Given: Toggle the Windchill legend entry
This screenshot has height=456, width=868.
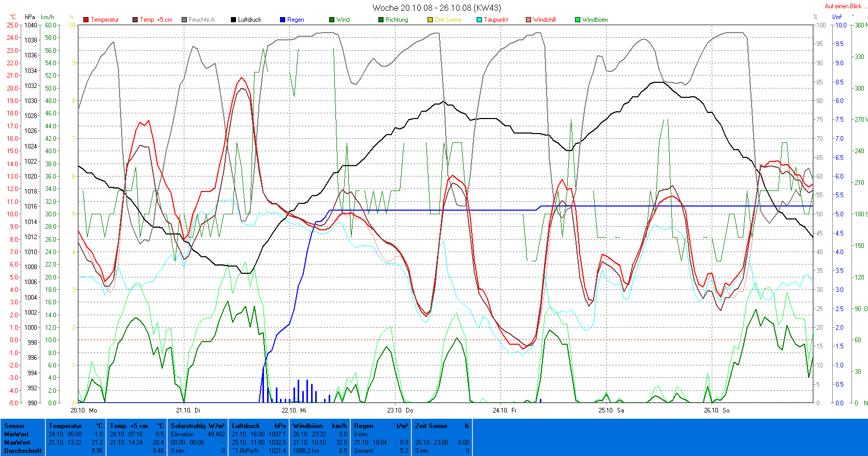Looking at the screenshot, I should click(x=540, y=20).
